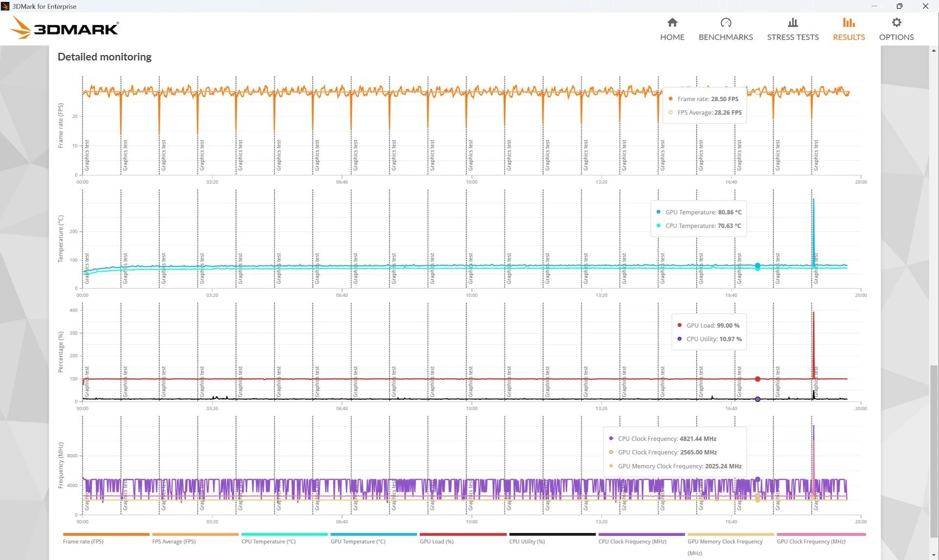Click the Stress Tests bar chart icon
The width and height of the screenshot is (939, 560).
point(792,22)
